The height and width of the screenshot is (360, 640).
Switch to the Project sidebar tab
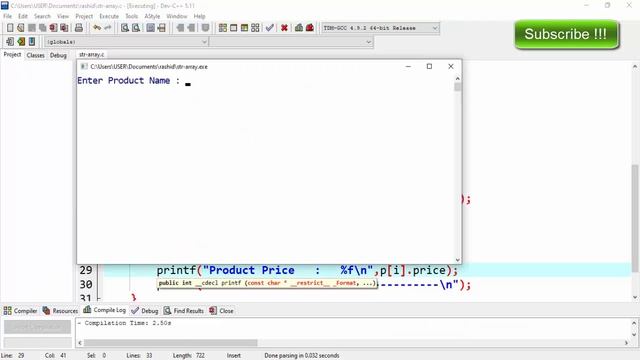[x=12, y=54]
